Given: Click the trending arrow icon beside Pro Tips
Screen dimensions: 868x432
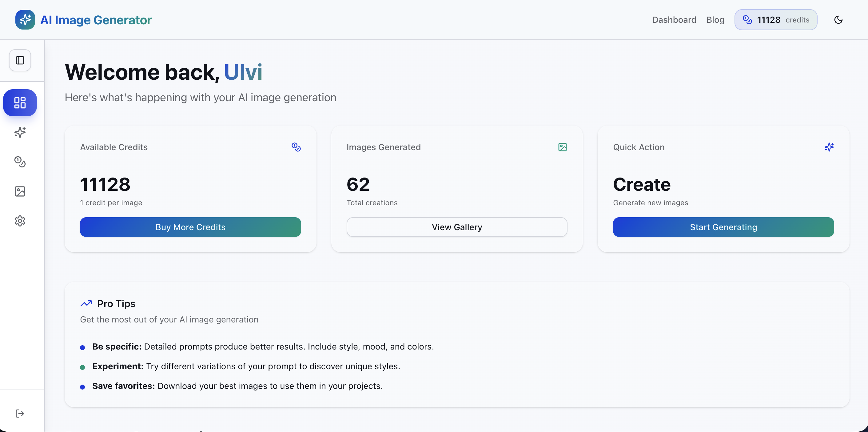Looking at the screenshot, I should [x=86, y=304].
